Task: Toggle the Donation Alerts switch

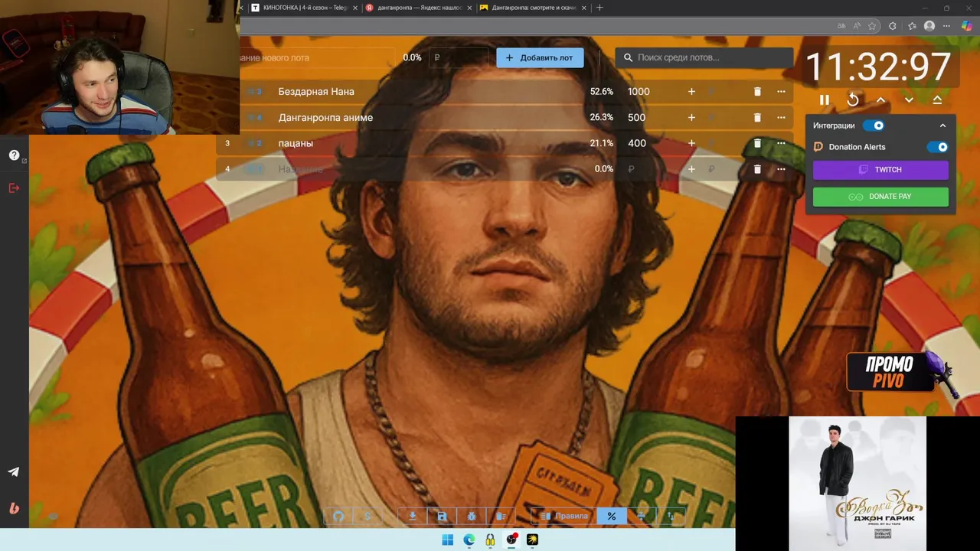Action: pos(938,147)
